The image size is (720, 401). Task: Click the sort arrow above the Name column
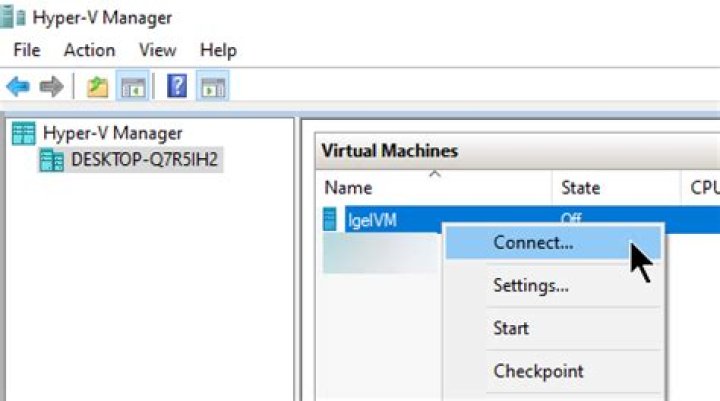(x=435, y=174)
